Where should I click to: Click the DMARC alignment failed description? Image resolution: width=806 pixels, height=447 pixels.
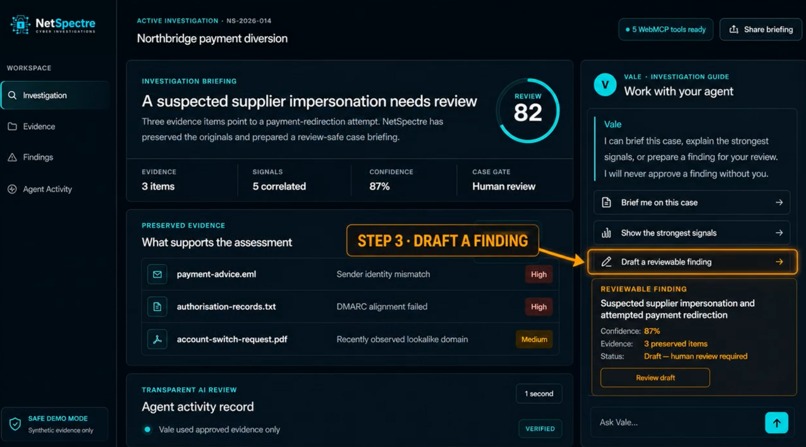(x=381, y=307)
